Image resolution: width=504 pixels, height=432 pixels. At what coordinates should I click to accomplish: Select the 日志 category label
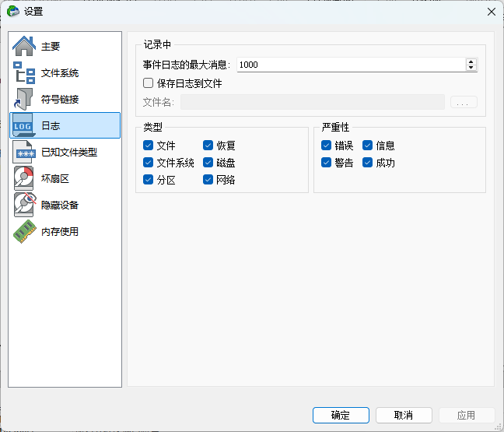51,125
